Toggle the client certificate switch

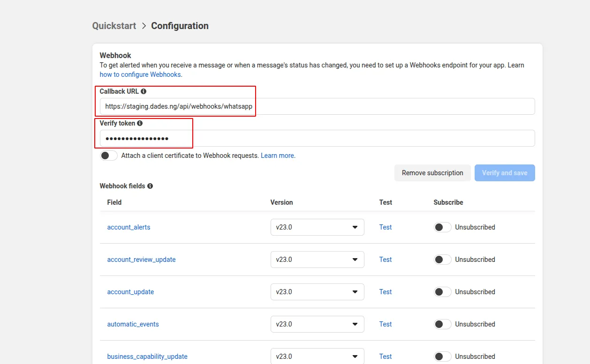[109, 156]
